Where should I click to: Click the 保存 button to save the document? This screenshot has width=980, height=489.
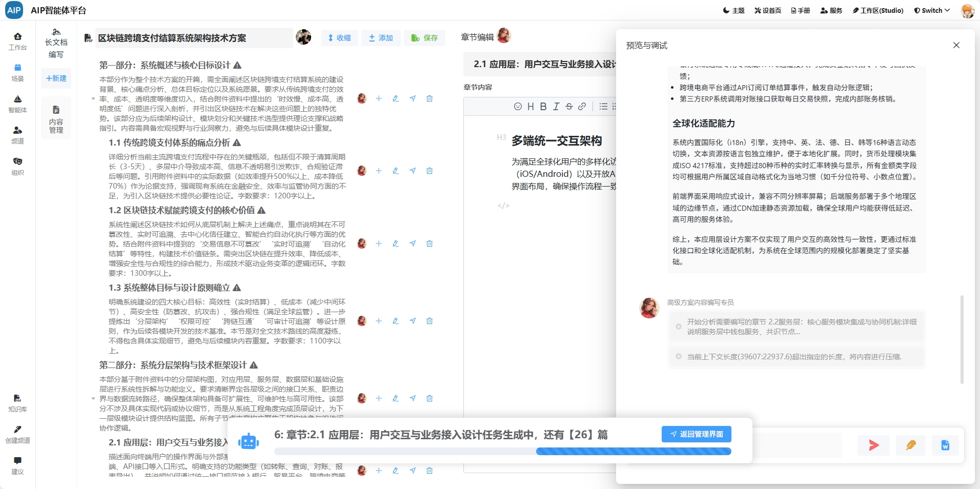click(424, 38)
